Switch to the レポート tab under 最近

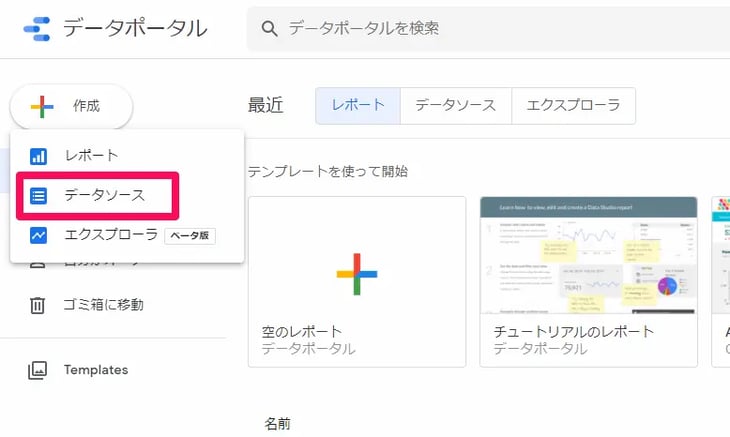358,106
